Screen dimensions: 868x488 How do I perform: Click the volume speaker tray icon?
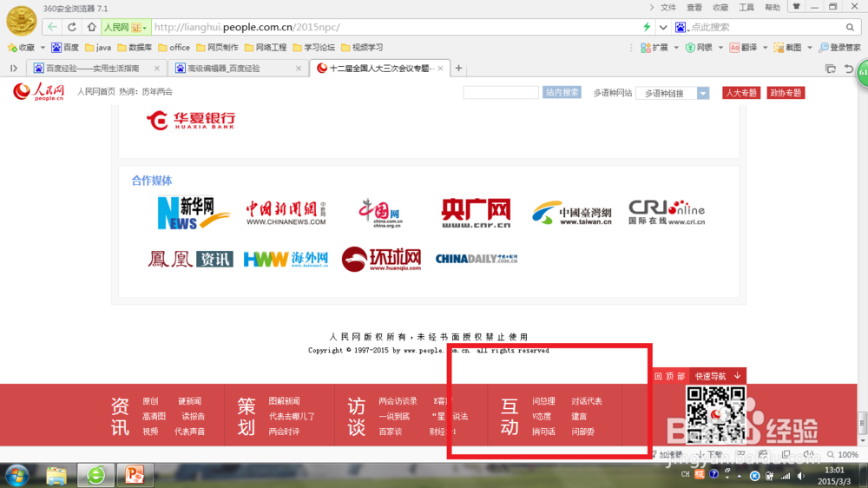pyautogui.click(x=801, y=476)
